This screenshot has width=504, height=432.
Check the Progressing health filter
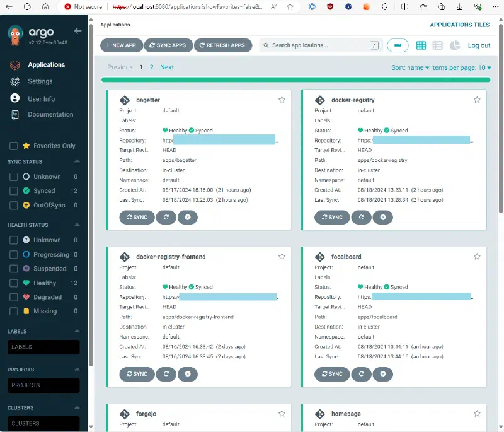click(13, 254)
